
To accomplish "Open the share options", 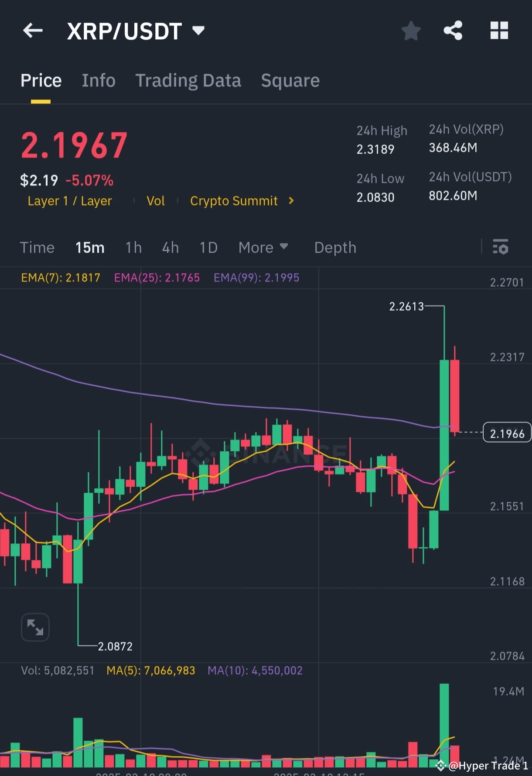I will (453, 31).
